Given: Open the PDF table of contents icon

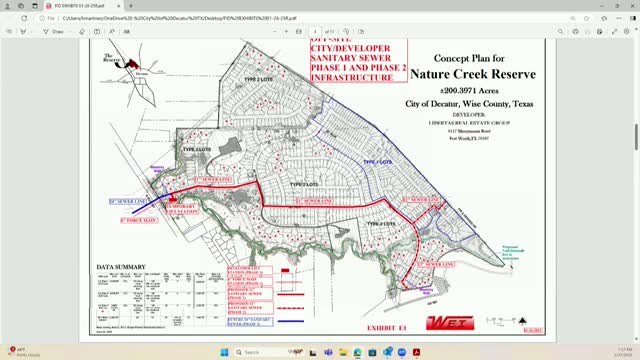Looking at the screenshot, I should (9, 31).
